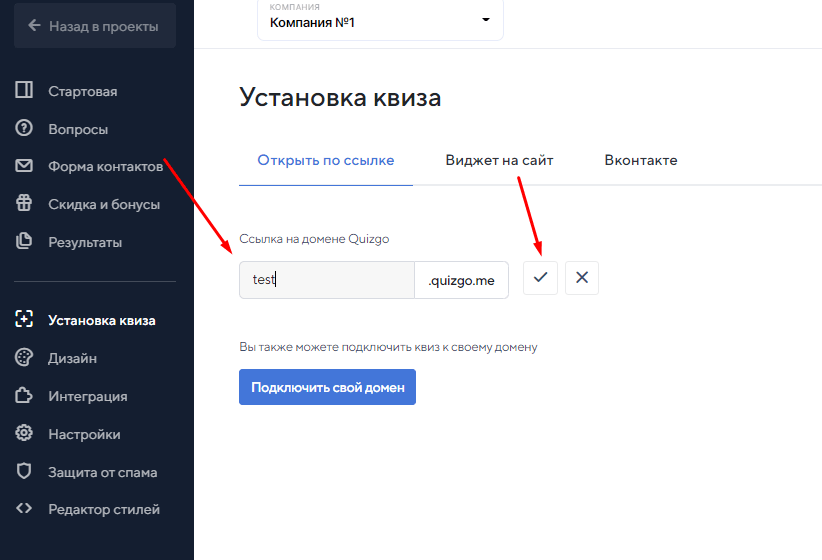The image size is (822, 560).
Task: Switch to the Вконтакте tab
Action: (640, 160)
